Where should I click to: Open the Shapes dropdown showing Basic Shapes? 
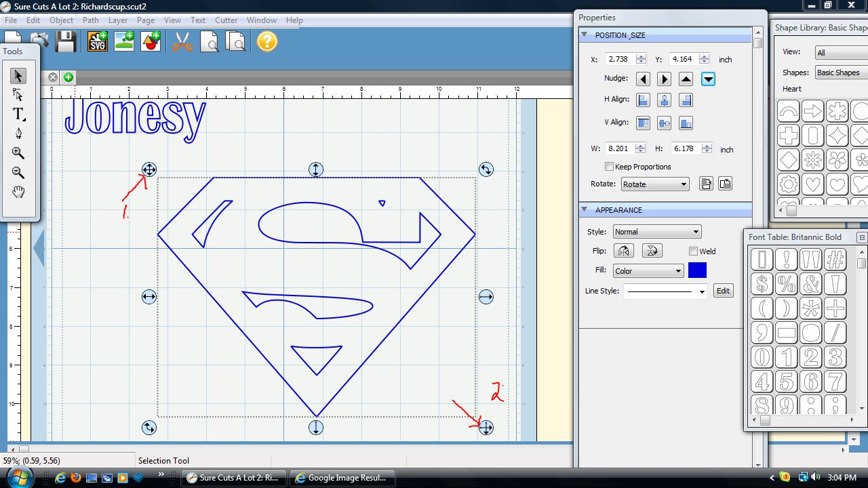pos(842,73)
